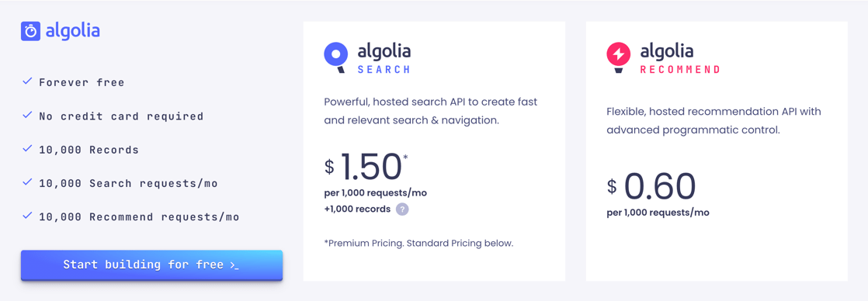Screen dimensions: 868x301
Task: Click the $0.60 Recommend price
Action: pyautogui.click(x=651, y=186)
